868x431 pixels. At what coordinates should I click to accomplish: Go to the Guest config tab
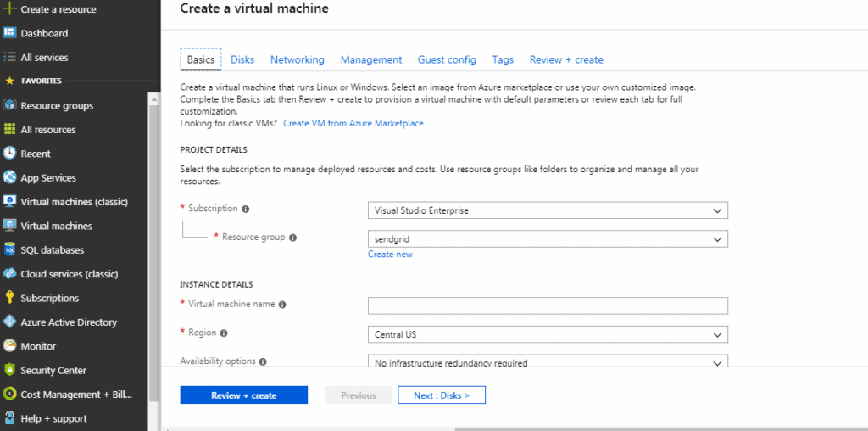[x=447, y=59]
